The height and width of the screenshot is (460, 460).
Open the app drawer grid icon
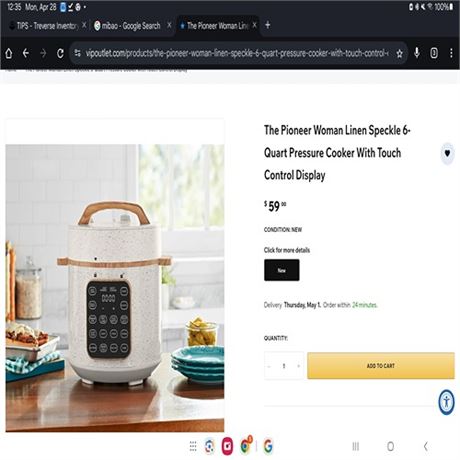pyautogui.click(x=193, y=446)
